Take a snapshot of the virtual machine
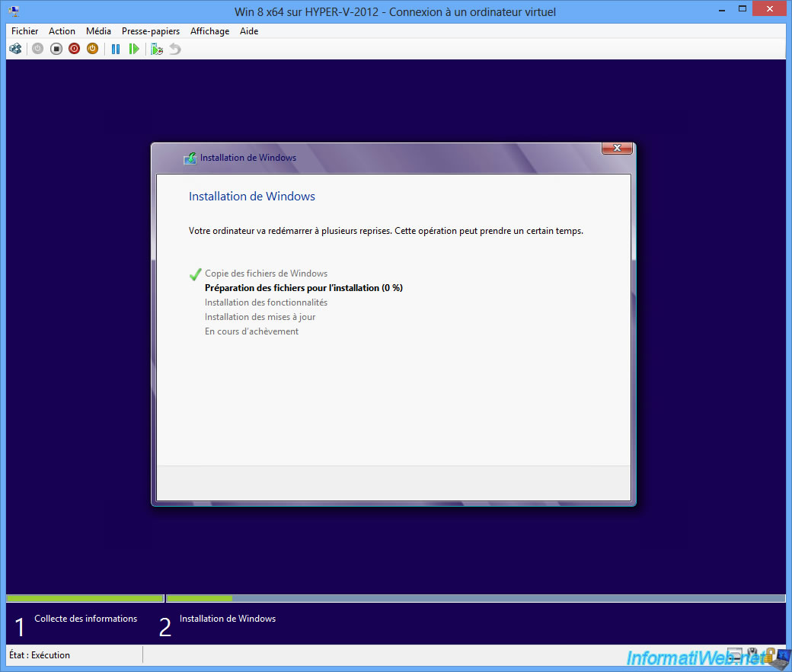 pos(157,49)
